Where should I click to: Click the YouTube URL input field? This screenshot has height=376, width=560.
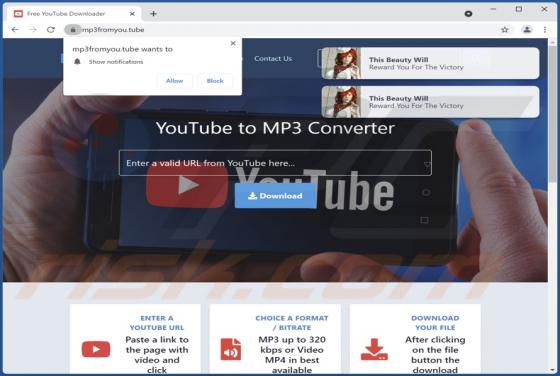pyautogui.click(x=275, y=163)
